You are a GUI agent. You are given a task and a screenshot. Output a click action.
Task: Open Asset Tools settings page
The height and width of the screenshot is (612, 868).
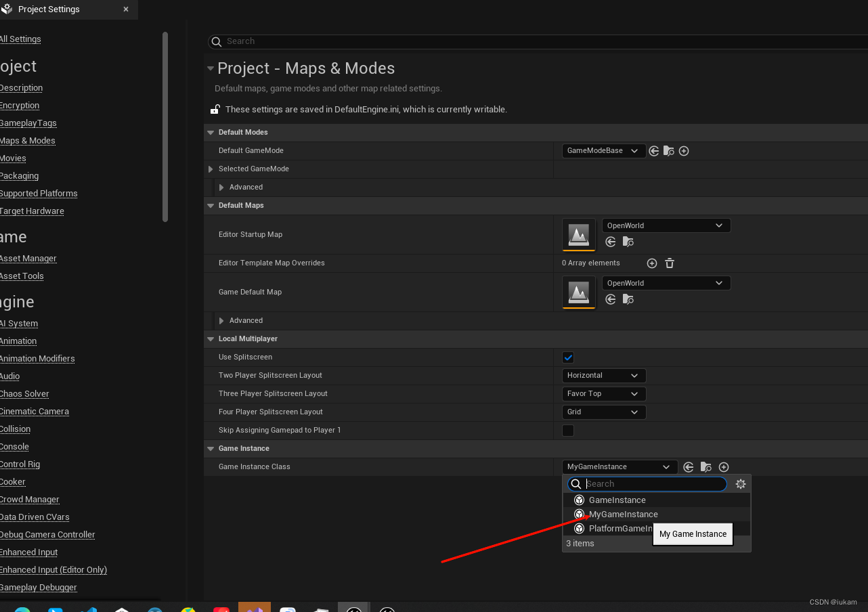pyautogui.click(x=22, y=276)
